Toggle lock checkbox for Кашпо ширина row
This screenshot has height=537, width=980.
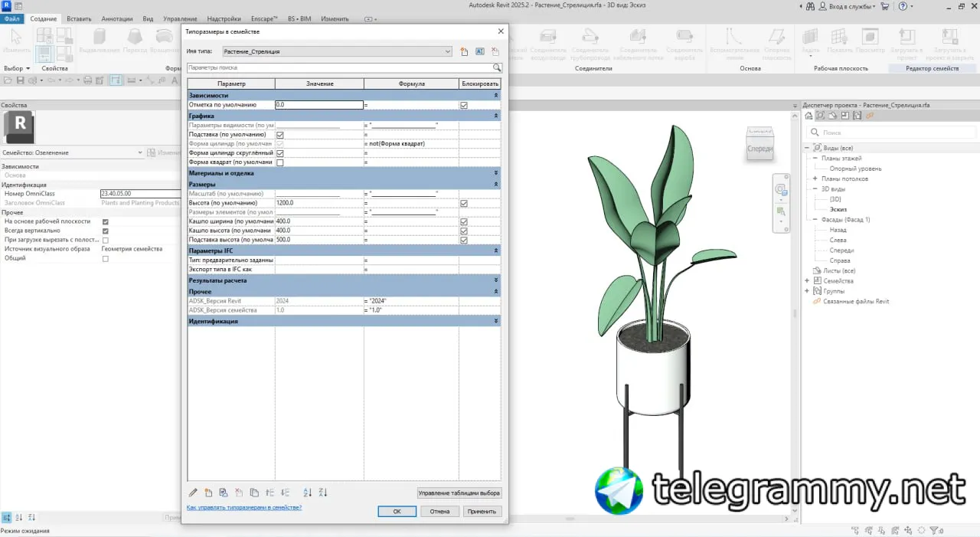tap(464, 221)
